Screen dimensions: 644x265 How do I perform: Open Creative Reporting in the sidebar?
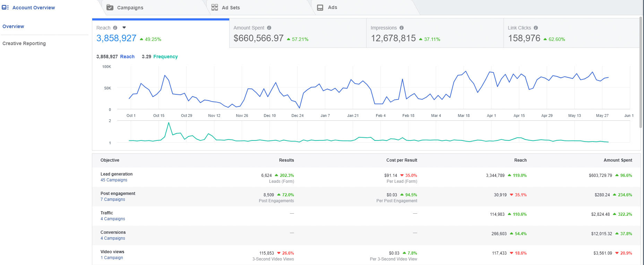(24, 43)
